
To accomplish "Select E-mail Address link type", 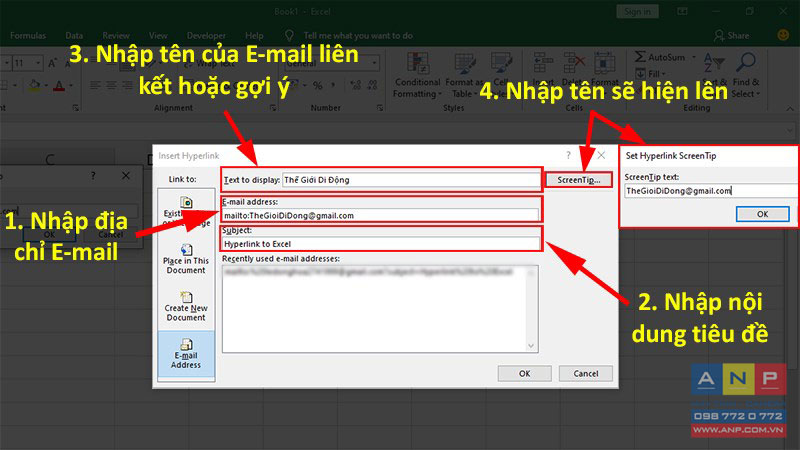I will tap(186, 354).
